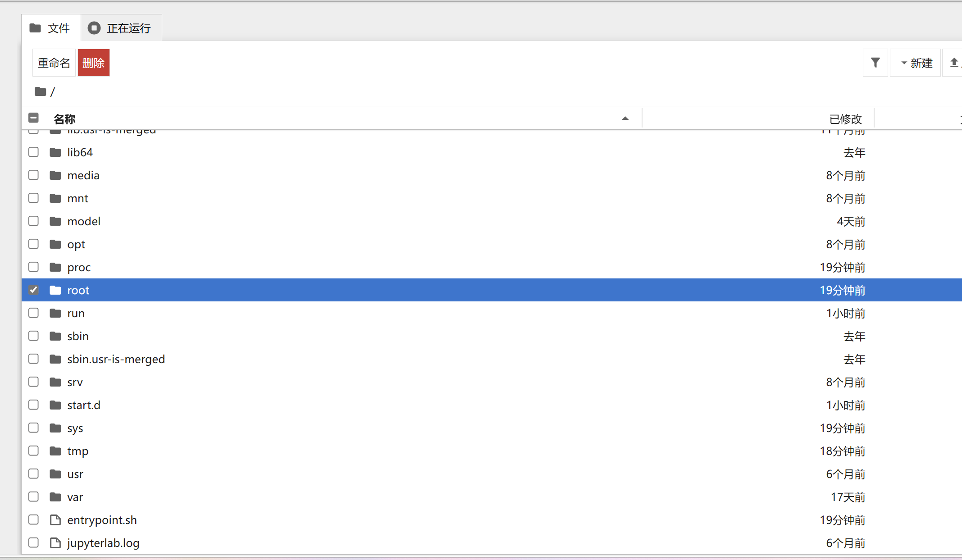962x560 pixels.
Task: Click the jupyterlab.log file icon
Action: tap(55, 543)
